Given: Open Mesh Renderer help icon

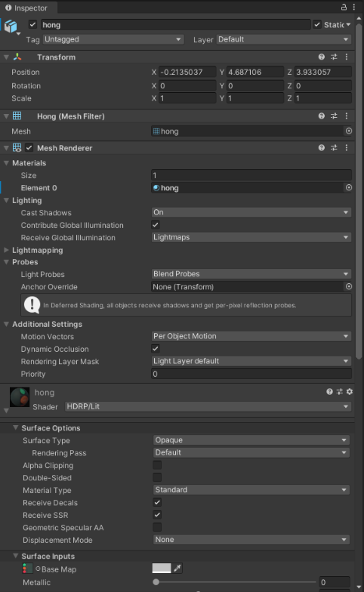Looking at the screenshot, I should 322,148.
